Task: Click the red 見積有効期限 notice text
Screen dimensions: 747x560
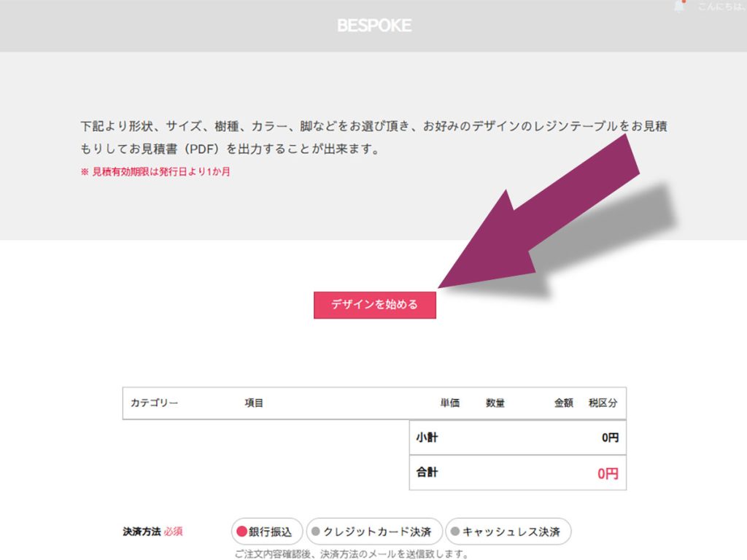Action: pyautogui.click(x=155, y=173)
